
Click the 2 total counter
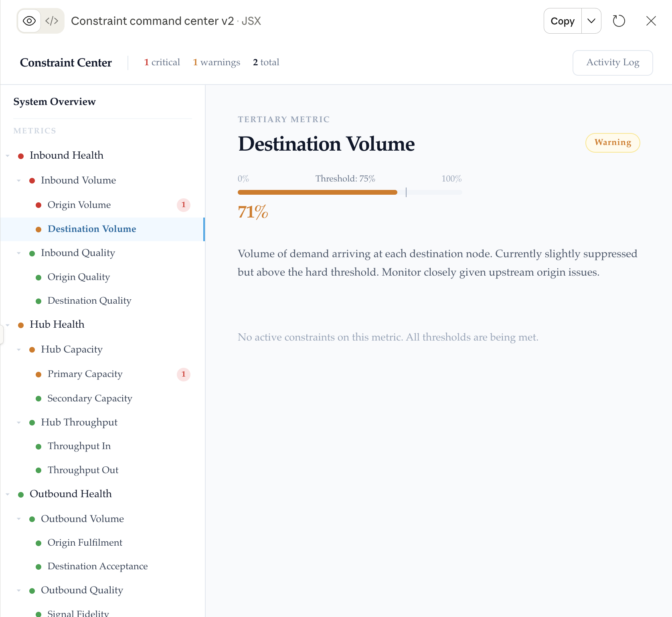click(x=266, y=63)
